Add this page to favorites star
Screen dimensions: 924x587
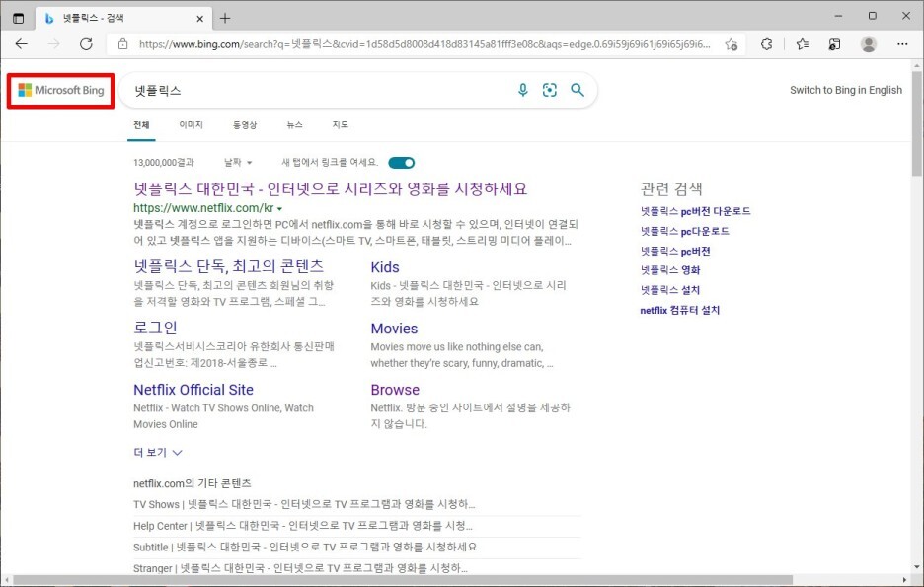(731, 44)
